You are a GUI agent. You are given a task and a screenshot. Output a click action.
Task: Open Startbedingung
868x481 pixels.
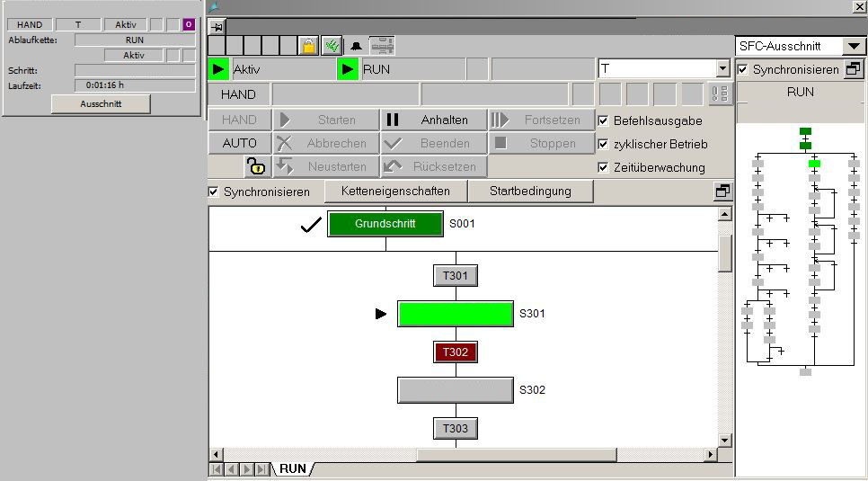(x=530, y=192)
